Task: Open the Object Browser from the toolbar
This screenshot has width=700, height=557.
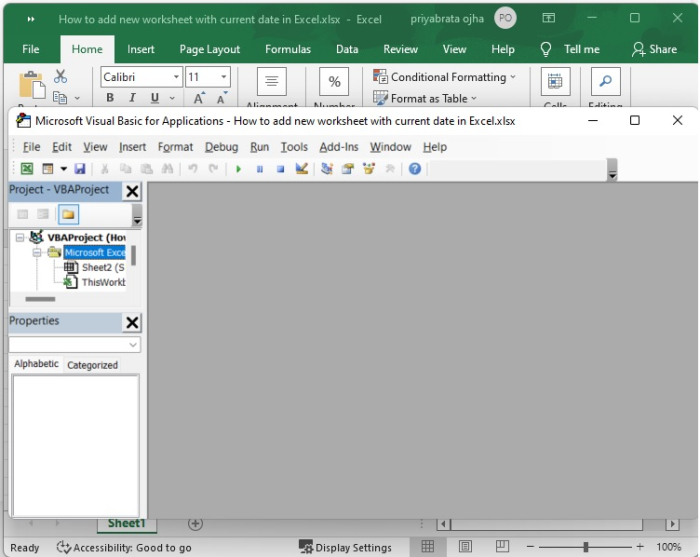Action: (369, 169)
